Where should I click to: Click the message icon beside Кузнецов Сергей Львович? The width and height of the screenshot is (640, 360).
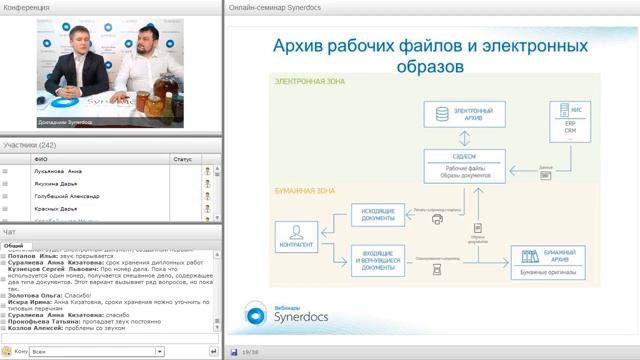tap(4, 279)
